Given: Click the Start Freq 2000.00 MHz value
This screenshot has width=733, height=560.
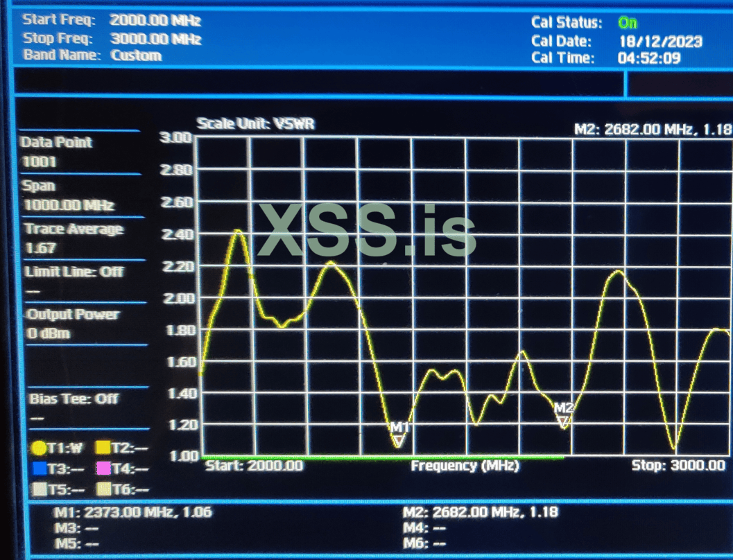Looking at the screenshot, I should coord(155,21).
